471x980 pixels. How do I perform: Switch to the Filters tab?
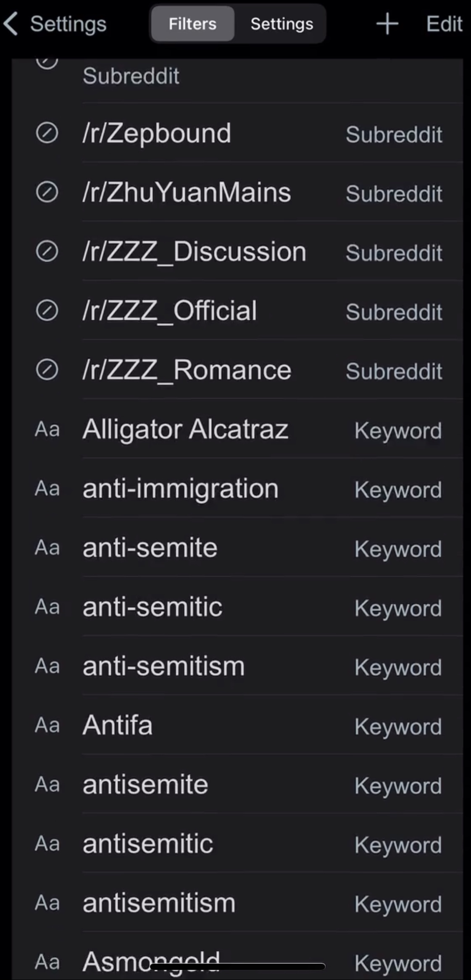coord(192,24)
